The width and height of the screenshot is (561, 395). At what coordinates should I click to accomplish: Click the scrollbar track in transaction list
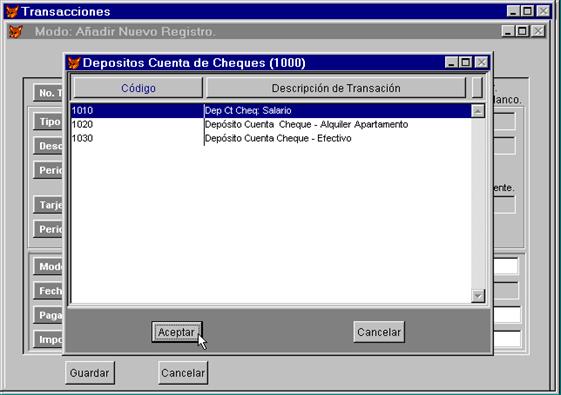pos(478,203)
